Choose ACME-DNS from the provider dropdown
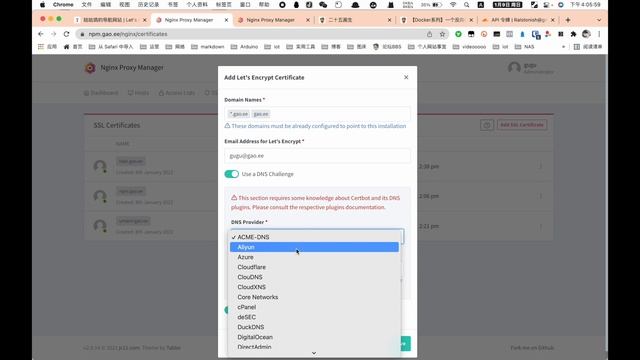This screenshot has height=360, width=640. pyautogui.click(x=314, y=237)
